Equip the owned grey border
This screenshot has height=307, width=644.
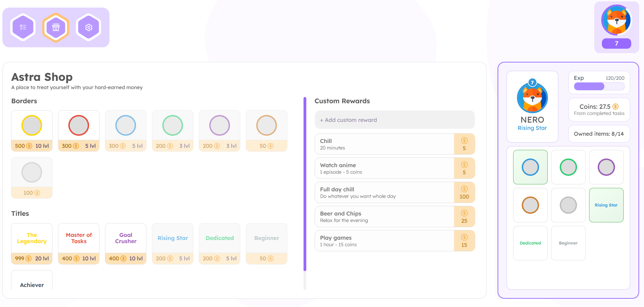click(568, 205)
